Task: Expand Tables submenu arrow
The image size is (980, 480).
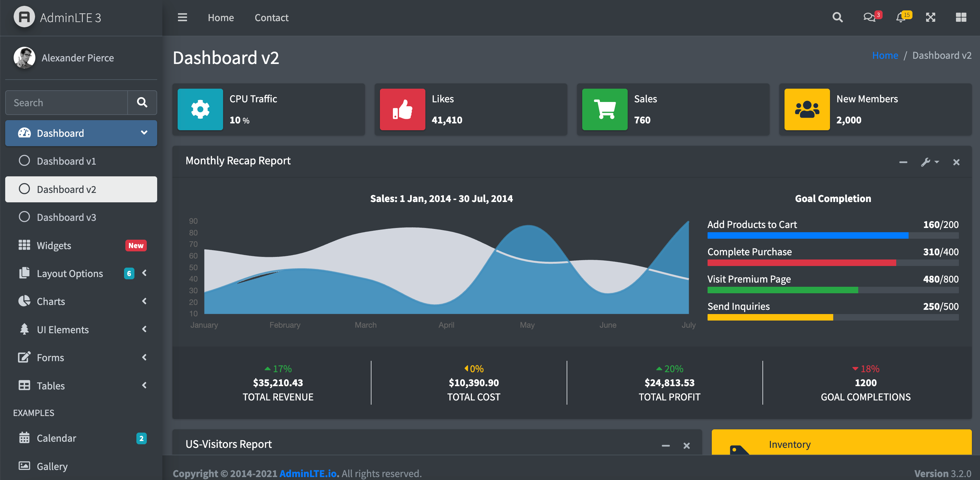Action: tap(144, 385)
